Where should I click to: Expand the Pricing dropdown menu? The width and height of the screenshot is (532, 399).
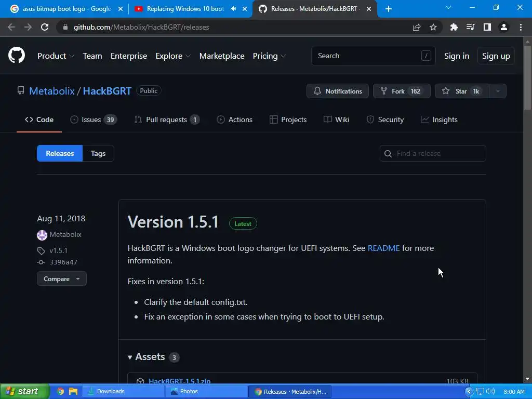pyautogui.click(x=270, y=56)
